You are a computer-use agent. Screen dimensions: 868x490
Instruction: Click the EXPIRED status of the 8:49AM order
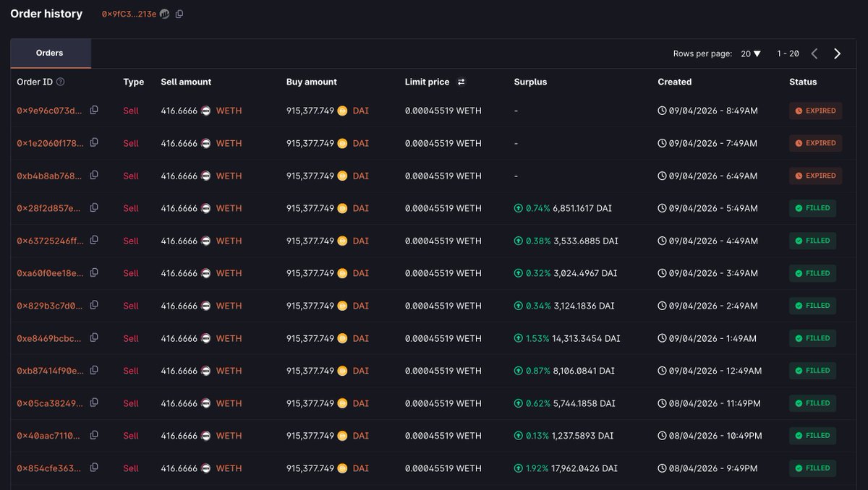pyautogui.click(x=815, y=111)
